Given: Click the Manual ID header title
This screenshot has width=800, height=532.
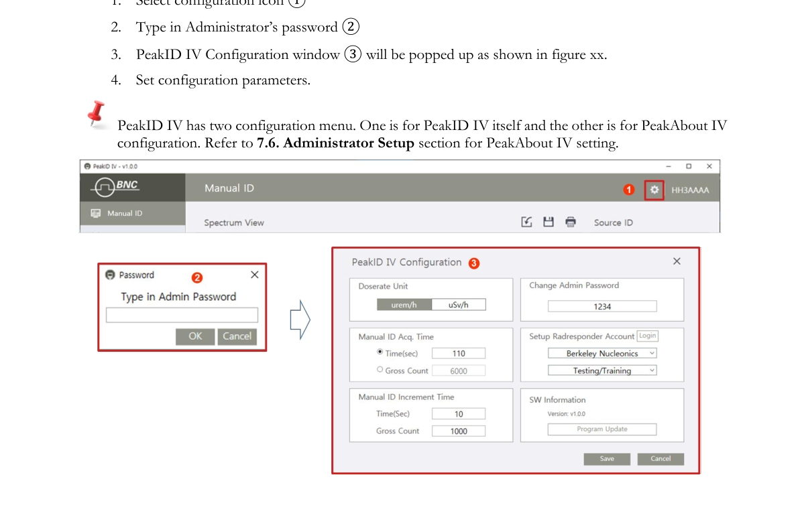Looking at the screenshot, I should point(229,188).
